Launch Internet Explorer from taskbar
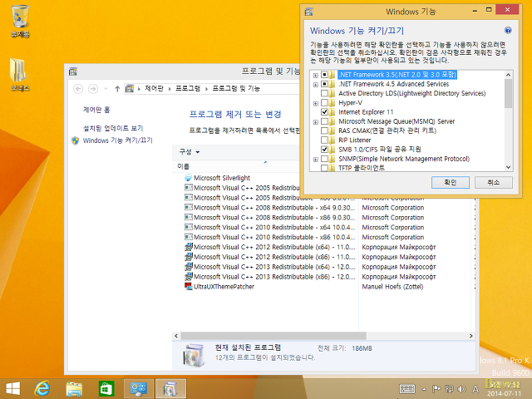 pyautogui.click(x=42, y=388)
